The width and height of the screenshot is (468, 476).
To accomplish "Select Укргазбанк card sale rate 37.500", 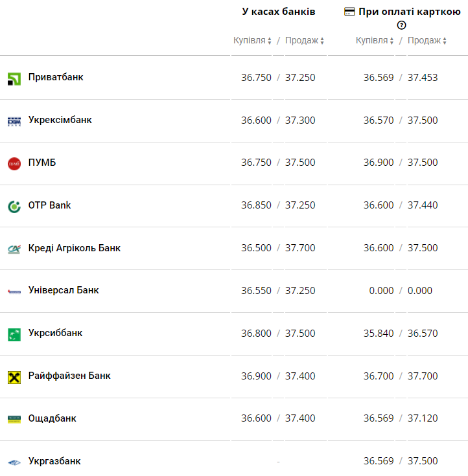I will coord(423,461).
